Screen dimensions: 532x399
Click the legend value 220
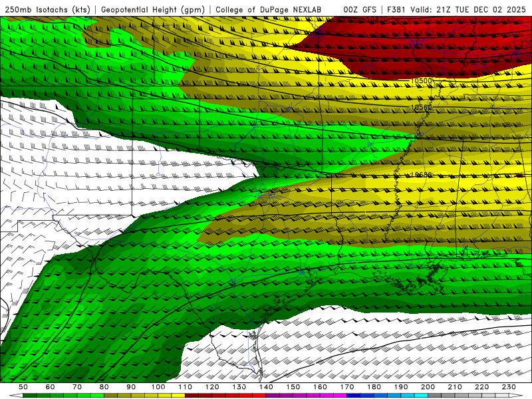pyautogui.click(x=481, y=387)
